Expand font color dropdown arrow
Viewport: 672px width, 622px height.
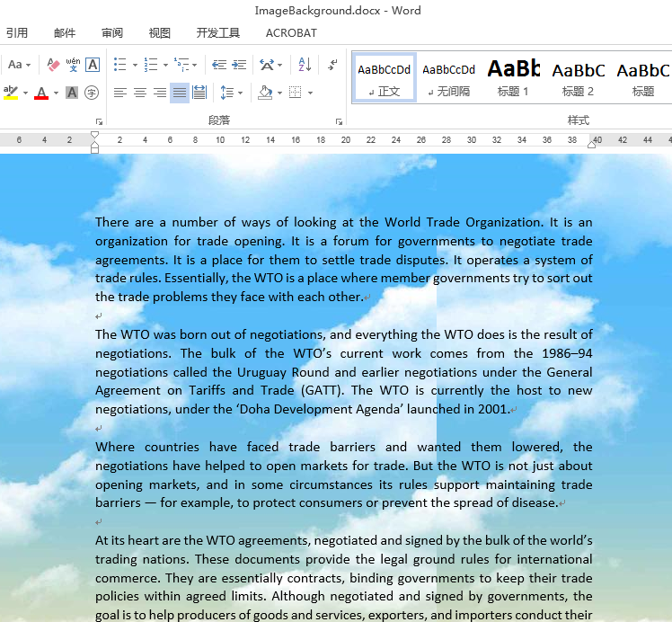pos(56,93)
